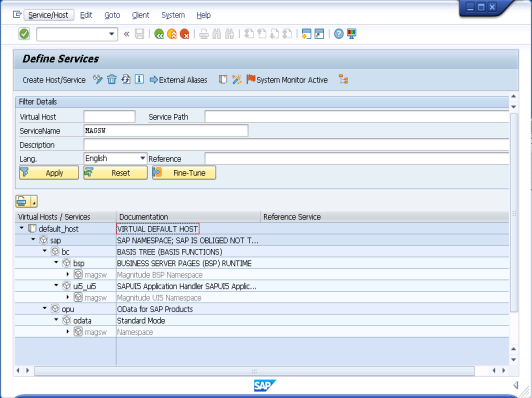Click the Fine-Tune button

(x=184, y=173)
